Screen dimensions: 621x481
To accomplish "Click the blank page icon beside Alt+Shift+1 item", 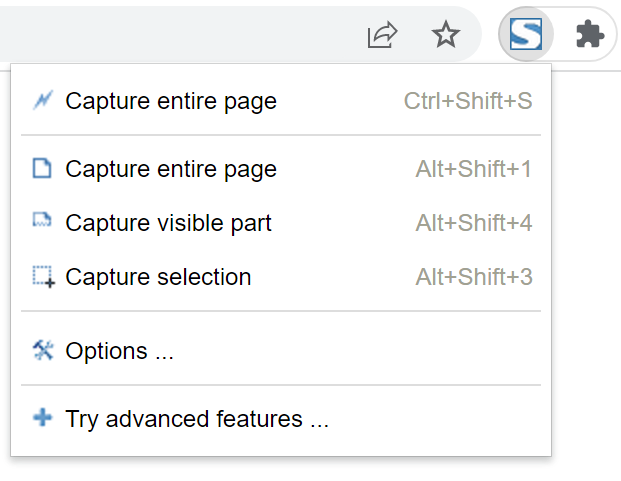I will [42, 169].
